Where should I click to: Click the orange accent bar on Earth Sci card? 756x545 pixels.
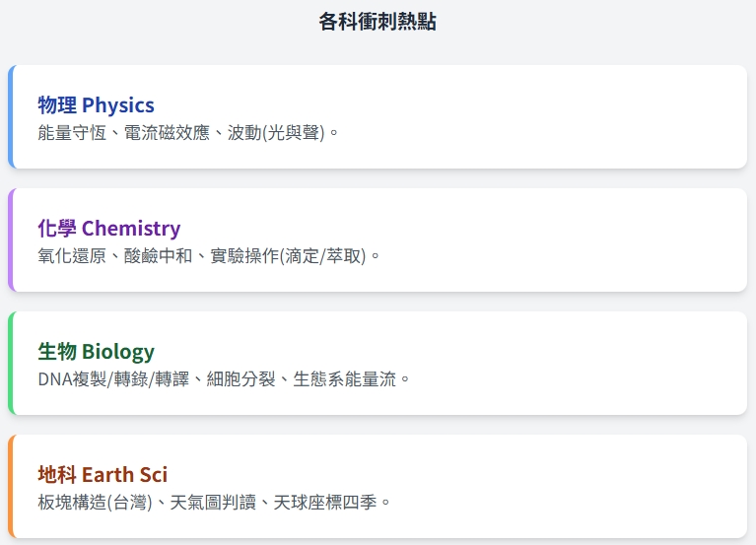11,487
